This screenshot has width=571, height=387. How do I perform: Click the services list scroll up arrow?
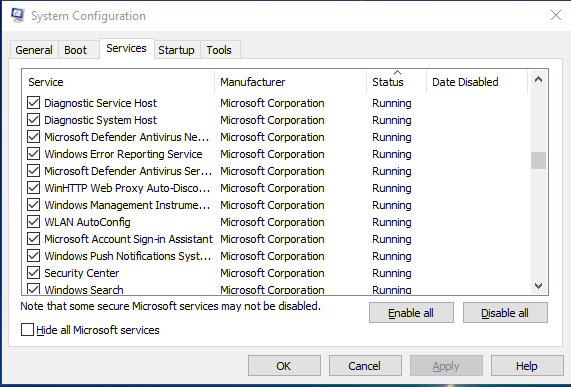tap(538, 79)
